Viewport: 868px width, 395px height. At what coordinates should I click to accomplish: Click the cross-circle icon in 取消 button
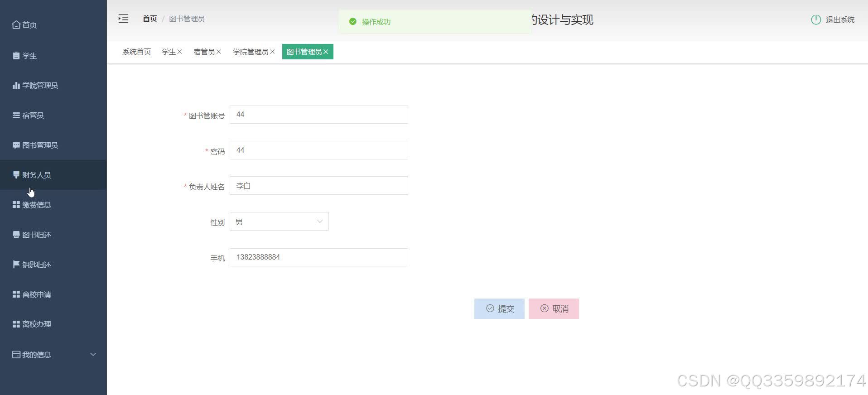(x=544, y=308)
